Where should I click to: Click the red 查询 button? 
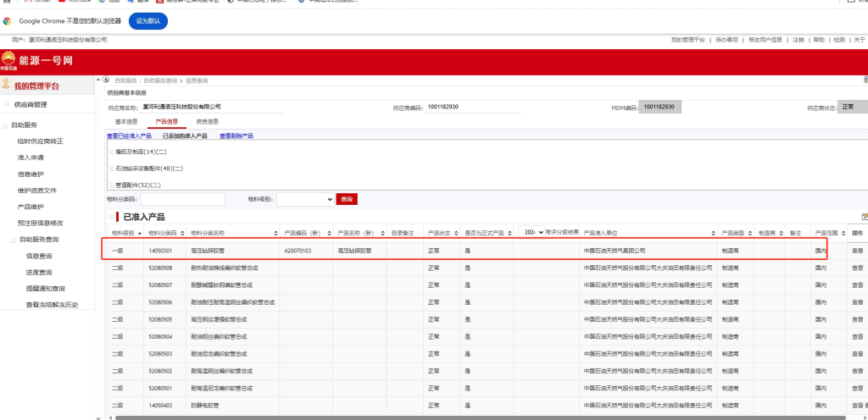pyautogui.click(x=347, y=199)
